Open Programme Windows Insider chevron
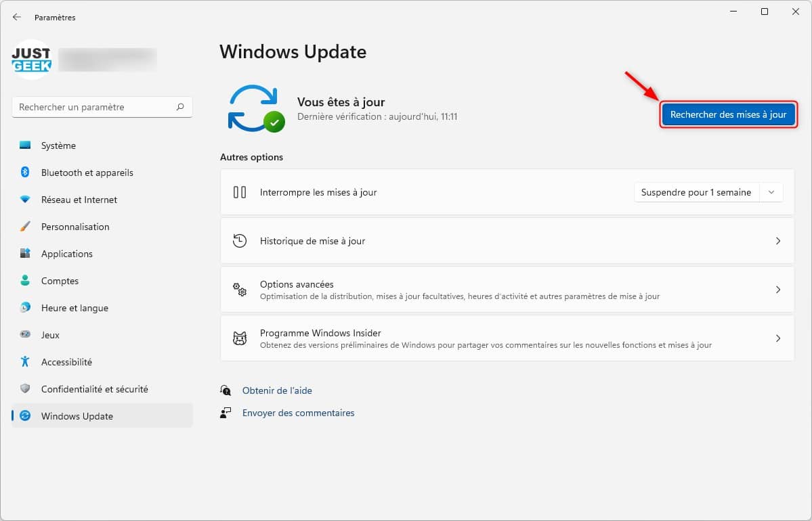 click(x=778, y=338)
